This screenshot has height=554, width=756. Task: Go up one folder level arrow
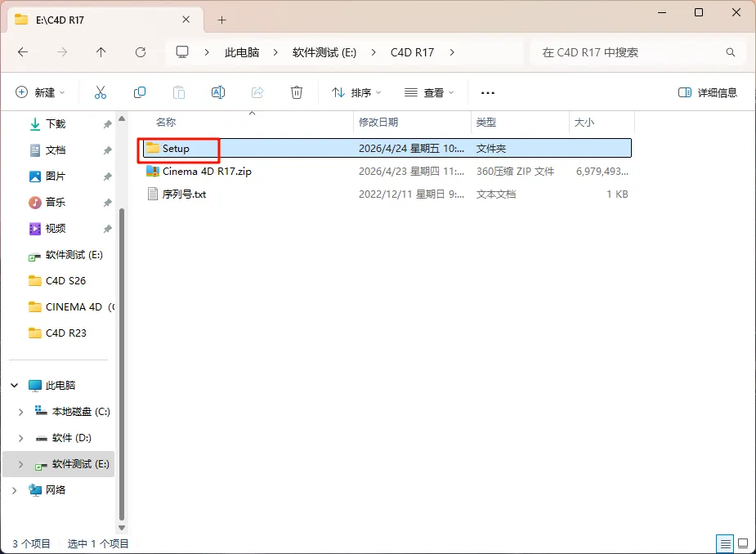pos(101,52)
